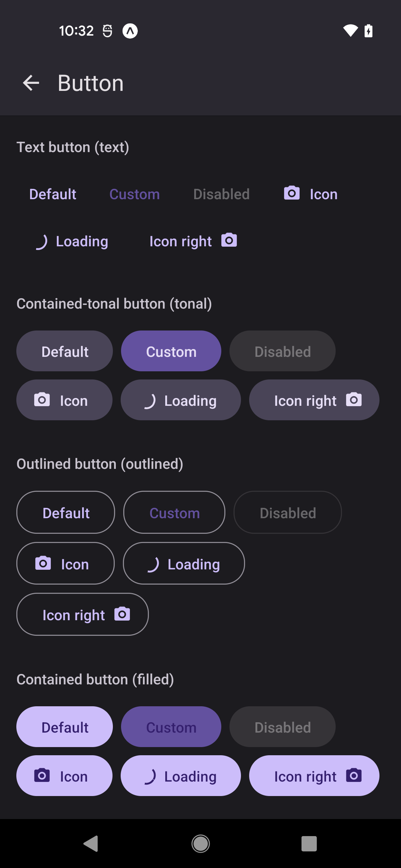Image resolution: width=401 pixels, height=868 pixels.
Task: Tap camera icon in filled Icon button
Action: pyautogui.click(x=42, y=775)
